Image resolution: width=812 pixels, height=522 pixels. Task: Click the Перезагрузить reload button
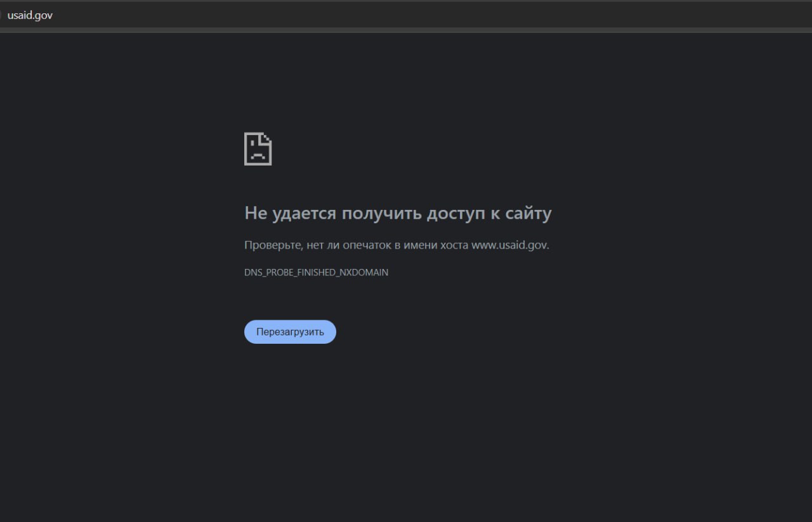click(290, 332)
